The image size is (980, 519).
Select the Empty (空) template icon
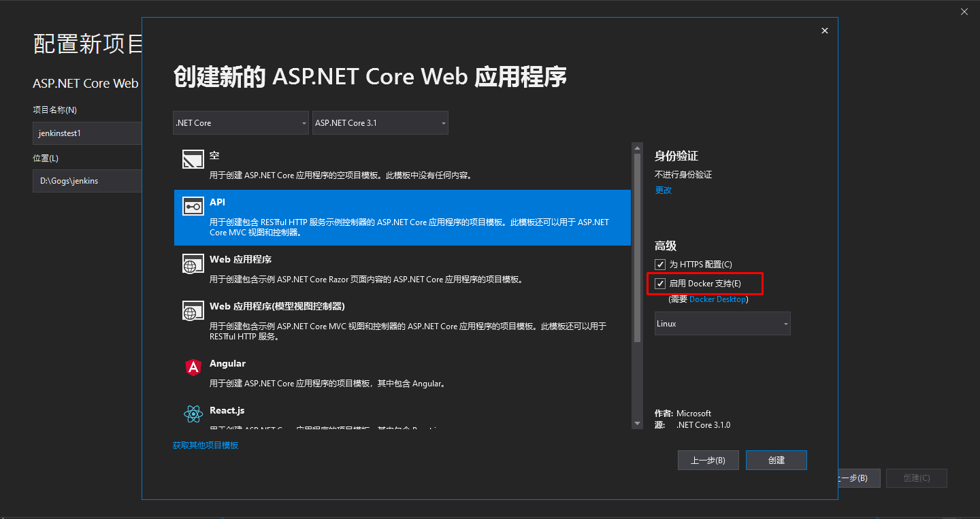pos(193,159)
